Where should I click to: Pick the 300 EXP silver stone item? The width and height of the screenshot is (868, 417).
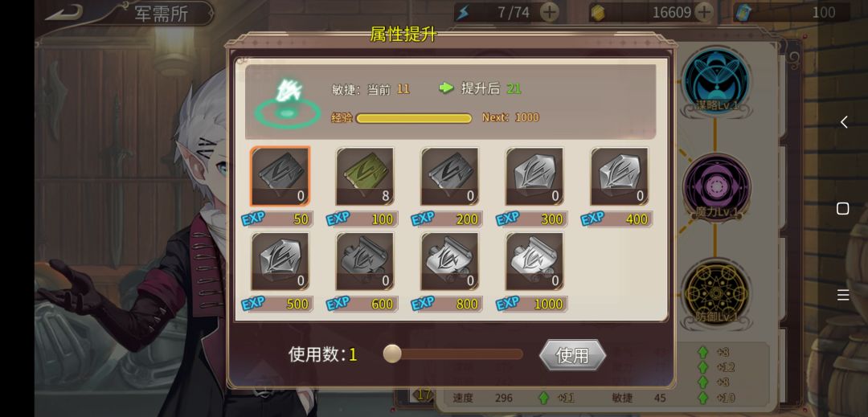click(x=534, y=177)
